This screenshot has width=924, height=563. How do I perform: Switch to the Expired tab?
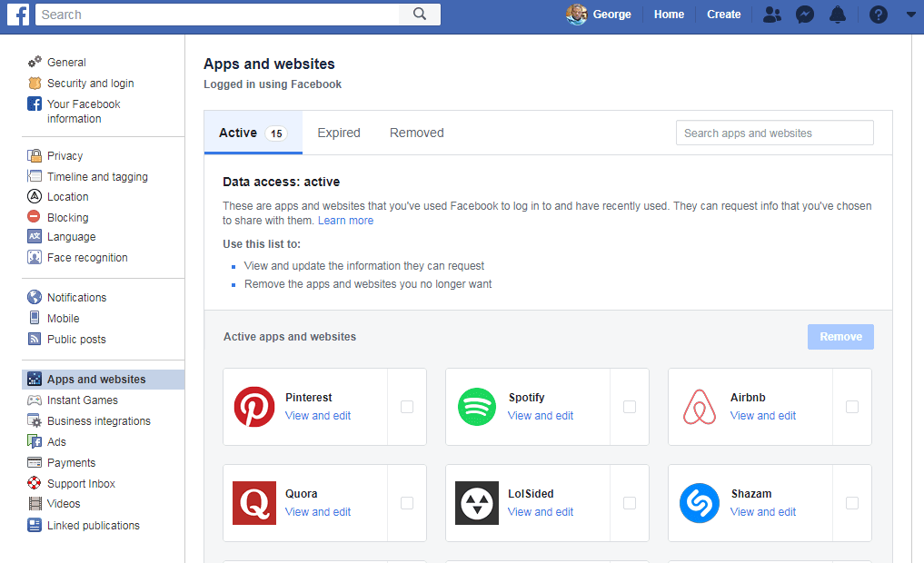click(339, 133)
